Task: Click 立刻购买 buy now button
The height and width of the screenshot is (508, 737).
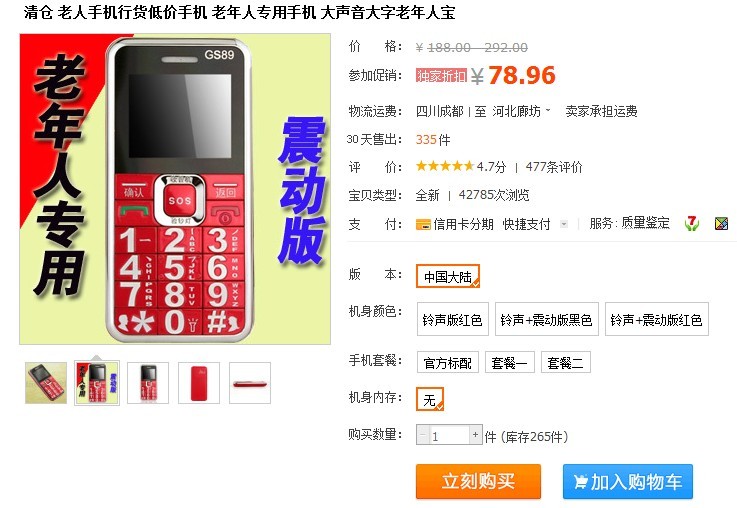Action: tap(478, 481)
